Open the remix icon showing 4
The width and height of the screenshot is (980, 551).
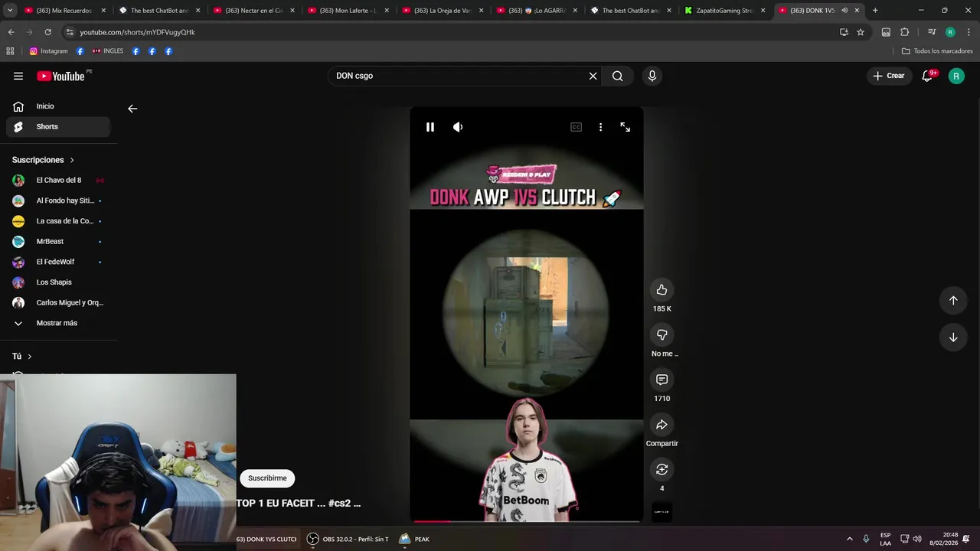pos(661,469)
